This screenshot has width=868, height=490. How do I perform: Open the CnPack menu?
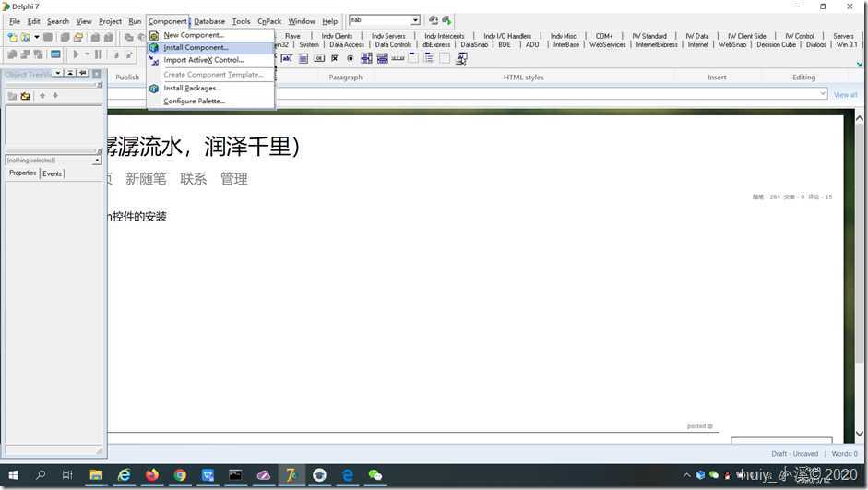point(269,21)
